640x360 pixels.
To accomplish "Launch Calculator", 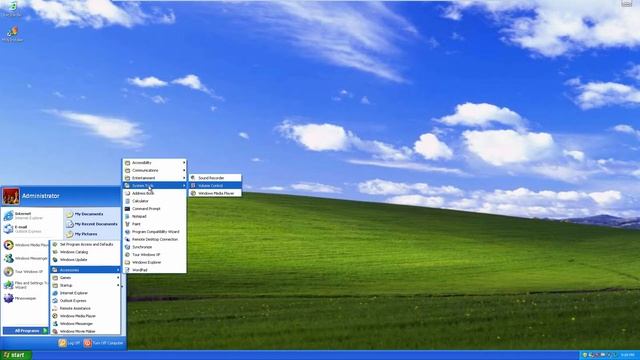I will 155,201.
